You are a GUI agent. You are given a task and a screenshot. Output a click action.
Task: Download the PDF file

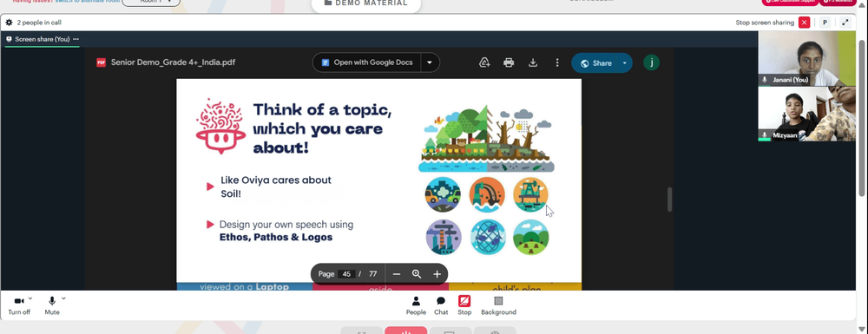533,63
